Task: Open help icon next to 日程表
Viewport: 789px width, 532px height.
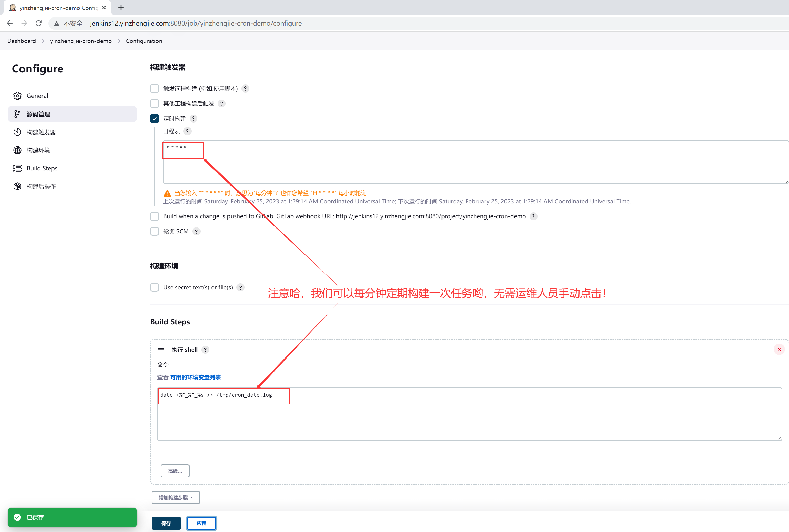Action: [x=187, y=131]
